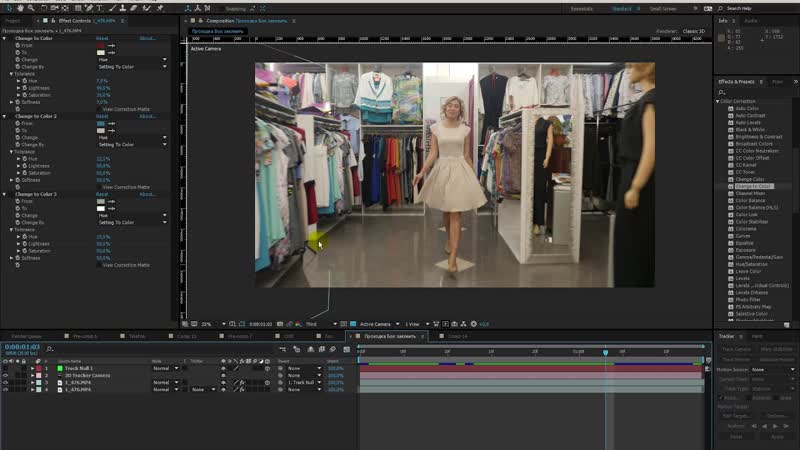Click the Local Axis Mode icon
Screen dimensions: 800x450
coord(188,8)
